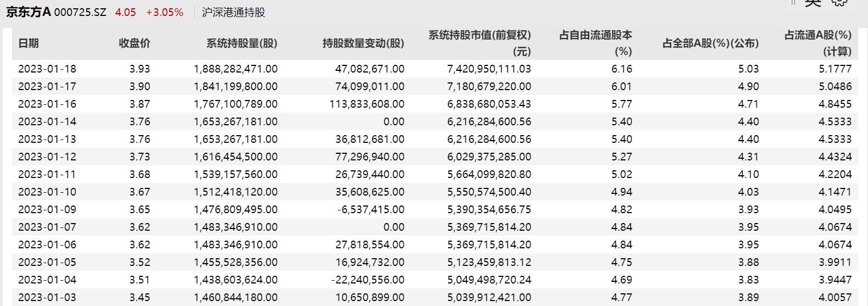Viewport: 868px width, 306px height.
Task: Sort by 占流通A股(%)(计算) header
Action: pyautogui.click(x=817, y=43)
